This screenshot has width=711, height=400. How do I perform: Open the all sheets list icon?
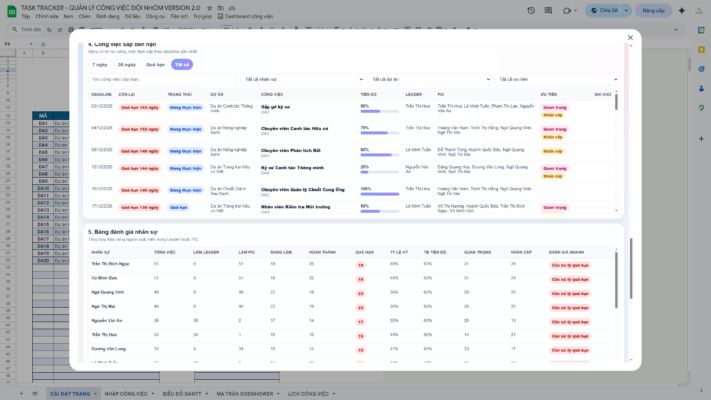coord(35,394)
